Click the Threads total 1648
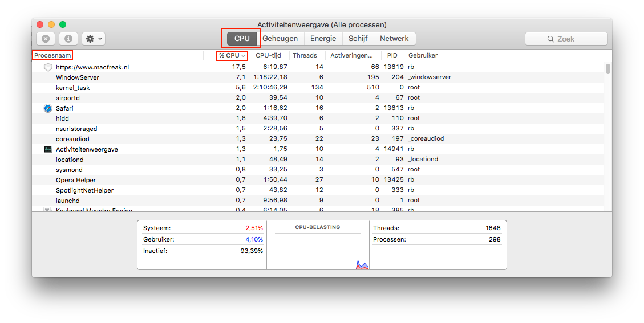 493,228
